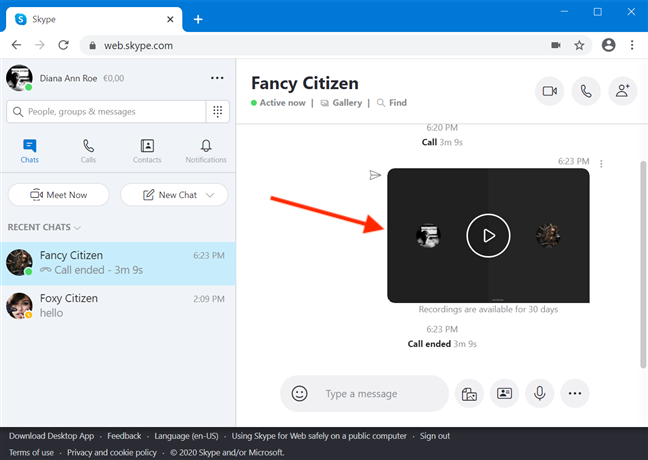Switch to the Notifications tab
Screen dimensions: 648x460
pyautogui.click(x=206, y=151)
